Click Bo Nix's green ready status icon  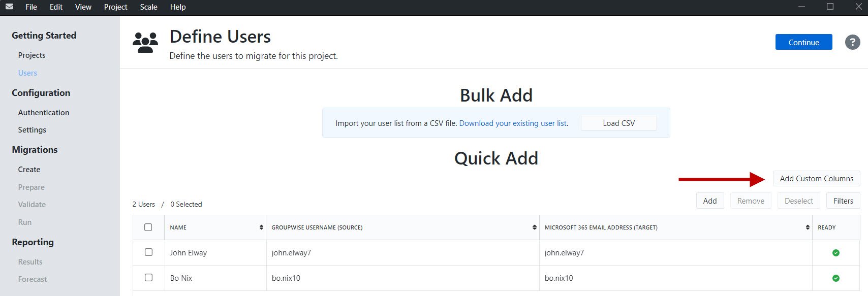pos(835,278)
